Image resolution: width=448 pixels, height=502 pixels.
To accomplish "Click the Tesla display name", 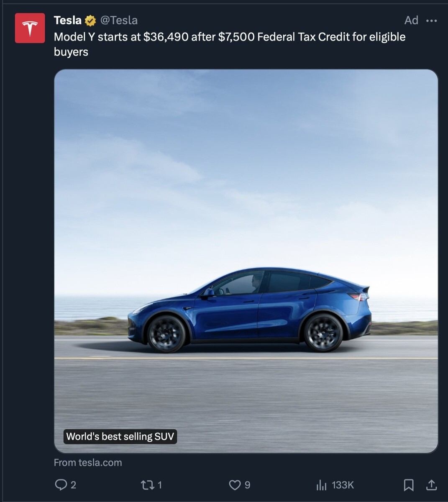I will [68, 20].
